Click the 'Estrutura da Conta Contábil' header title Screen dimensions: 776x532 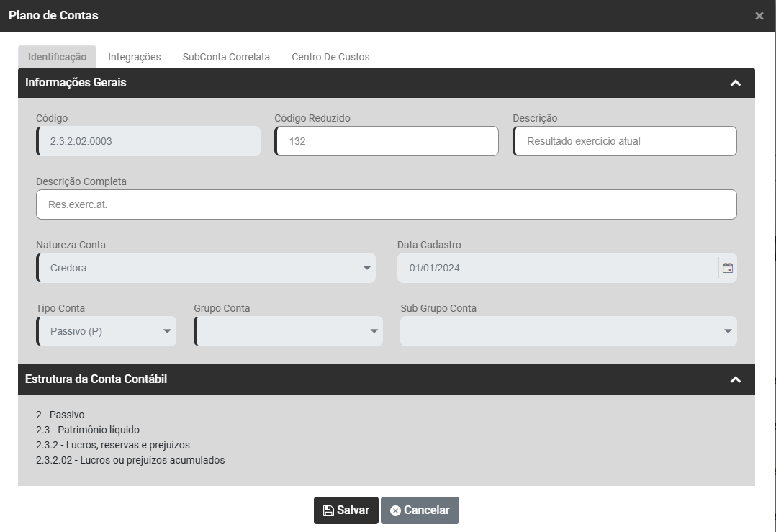[x=96, y=379]
